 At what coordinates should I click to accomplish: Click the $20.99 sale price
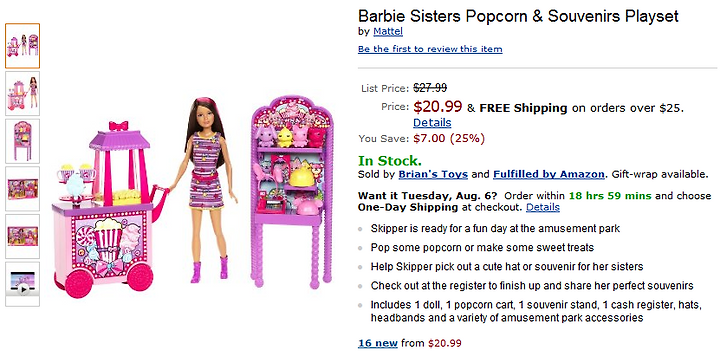click(438, 106)
